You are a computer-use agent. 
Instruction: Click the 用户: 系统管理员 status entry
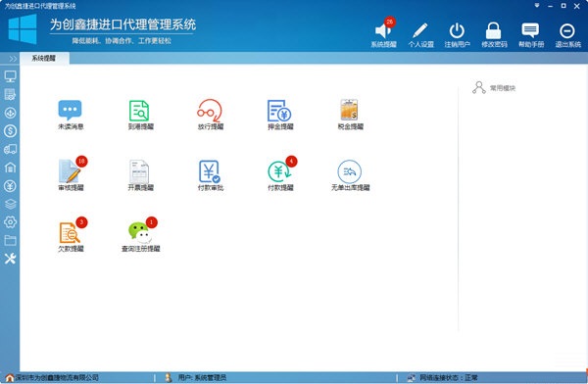(202, 377)
